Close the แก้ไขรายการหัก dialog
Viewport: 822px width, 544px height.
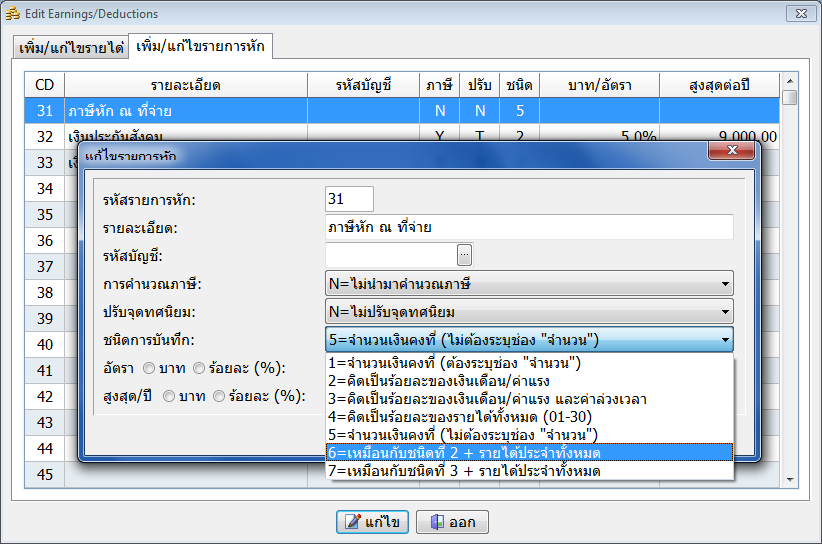(729, 150)
